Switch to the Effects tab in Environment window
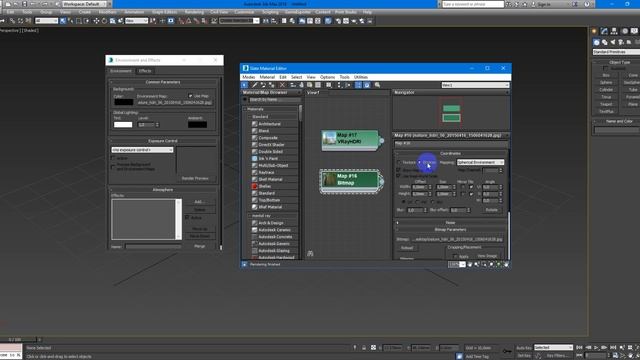This screenshot has width=640, height=360. 145,71
